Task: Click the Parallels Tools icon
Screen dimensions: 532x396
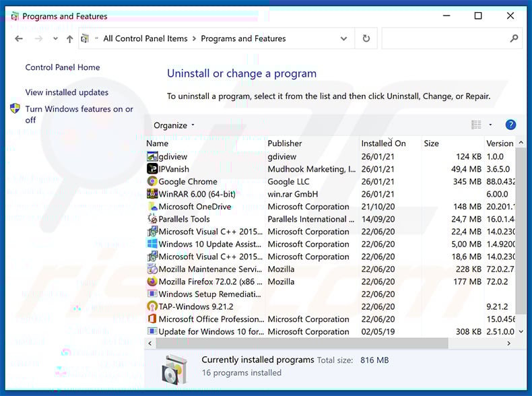Action: coord(152,219)
